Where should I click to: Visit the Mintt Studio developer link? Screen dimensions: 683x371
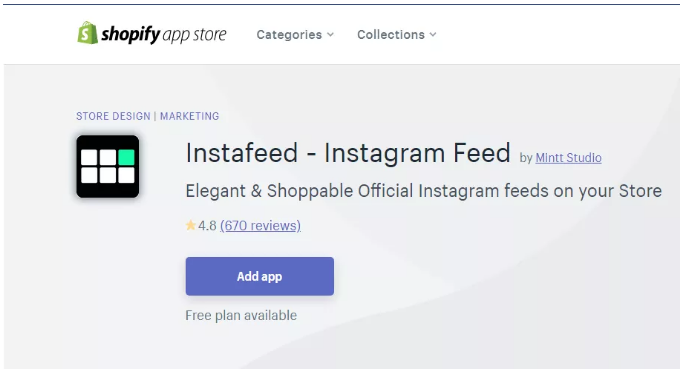[x=568, y=158]
